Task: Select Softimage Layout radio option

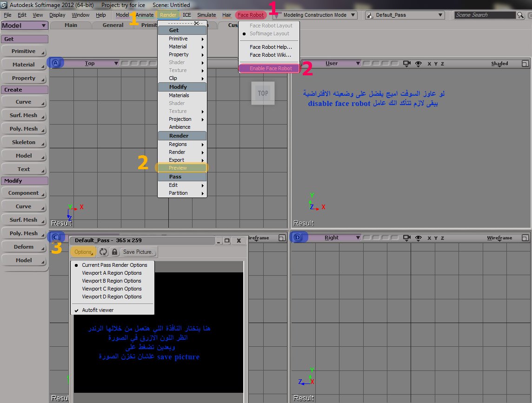Action: (269, 33)
